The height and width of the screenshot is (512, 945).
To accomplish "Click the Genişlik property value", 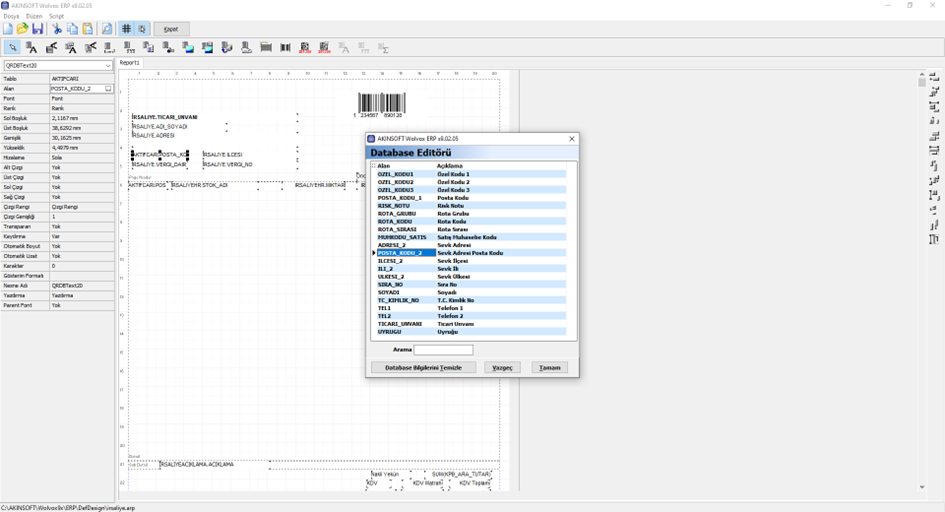I will 81,138.
